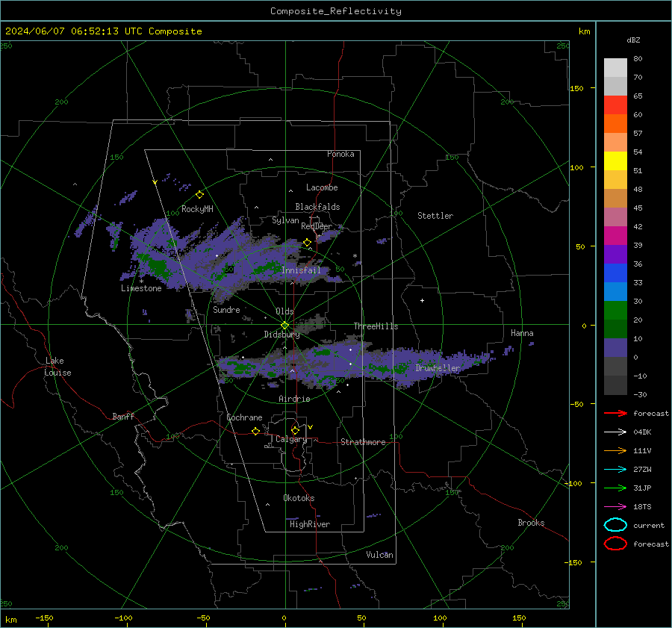Click the Airdrie town label
The image size is (672, 628).
click(294, 399)
